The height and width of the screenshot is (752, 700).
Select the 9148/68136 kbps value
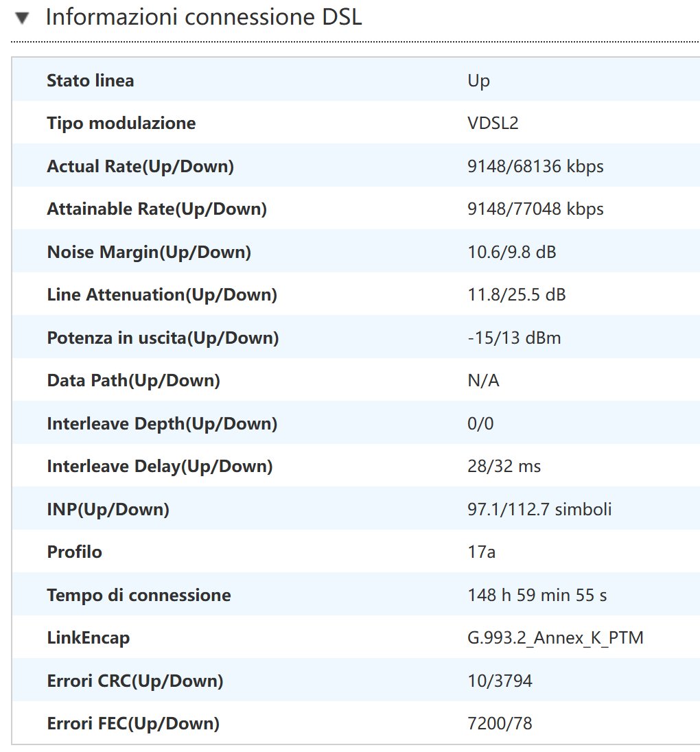click(x=535, y=166)
